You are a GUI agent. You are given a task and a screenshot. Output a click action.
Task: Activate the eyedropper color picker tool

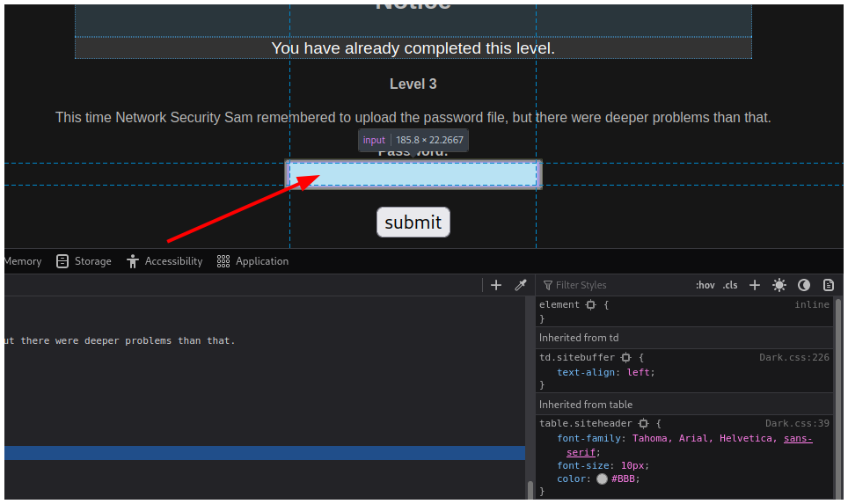click(x=520, y=285)
